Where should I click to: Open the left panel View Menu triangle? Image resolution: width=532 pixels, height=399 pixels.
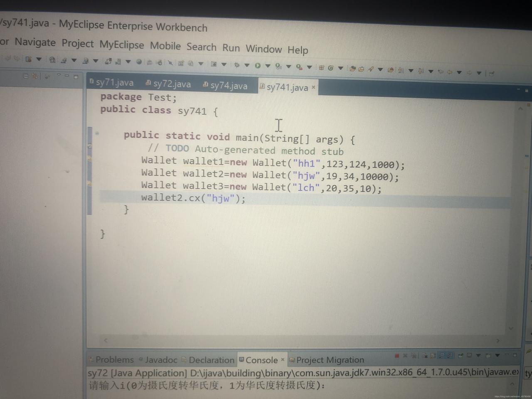tap(59, 75)
